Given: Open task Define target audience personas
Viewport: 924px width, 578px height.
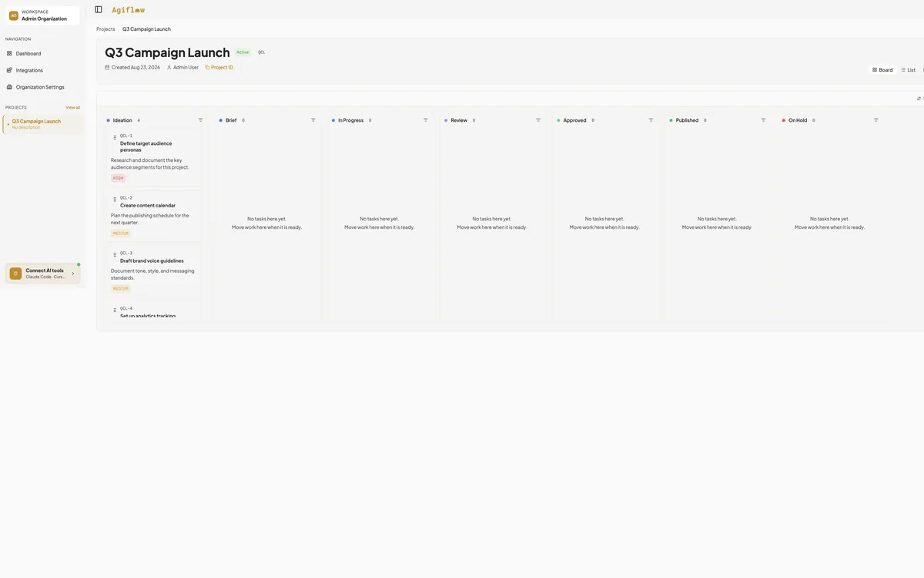Looking at the screenshot, I should point(146,146).
